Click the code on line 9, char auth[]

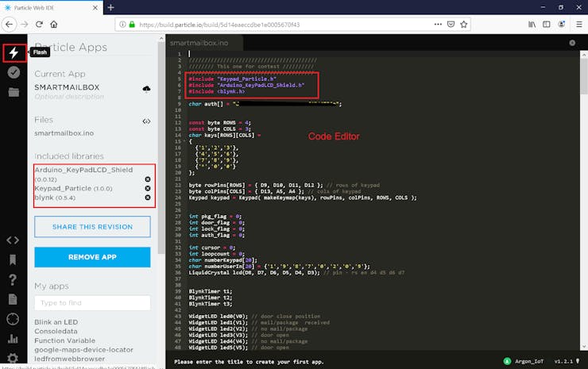tap(265, 104)
